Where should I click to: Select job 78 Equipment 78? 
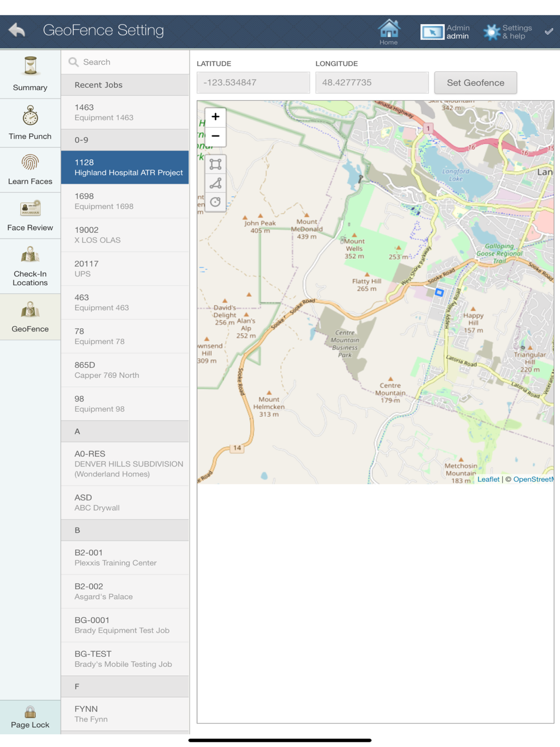(x=125, y=336)
